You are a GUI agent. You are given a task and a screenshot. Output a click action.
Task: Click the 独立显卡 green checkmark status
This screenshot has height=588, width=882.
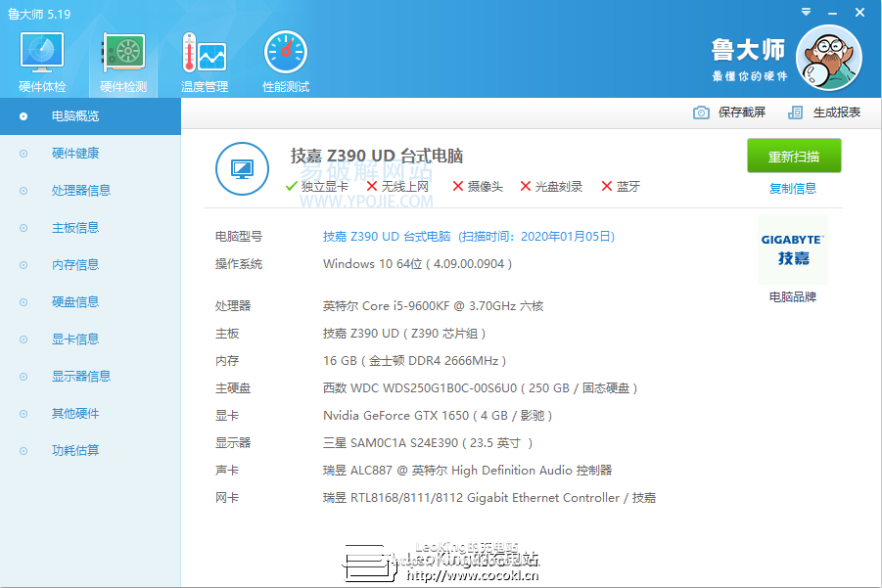pos(317,186)
